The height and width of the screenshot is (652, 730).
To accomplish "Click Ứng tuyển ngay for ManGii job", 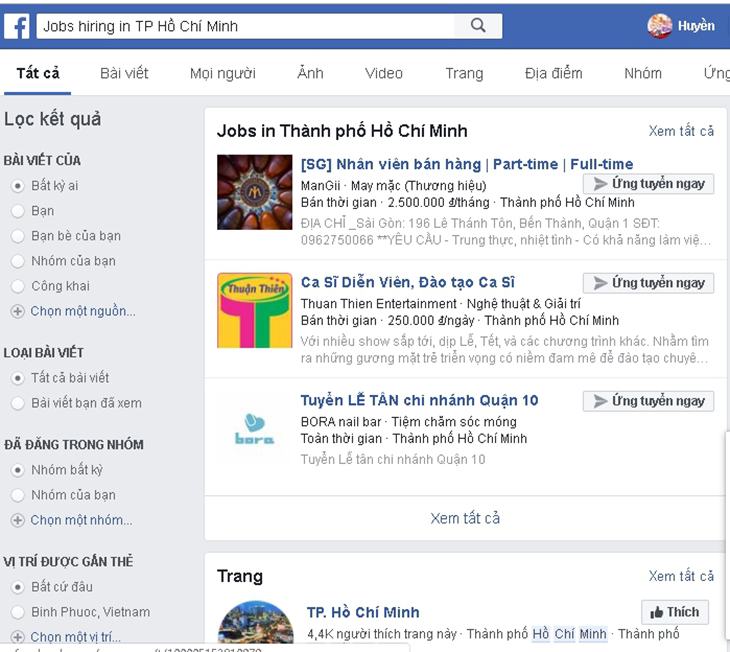I will point(648,184).
